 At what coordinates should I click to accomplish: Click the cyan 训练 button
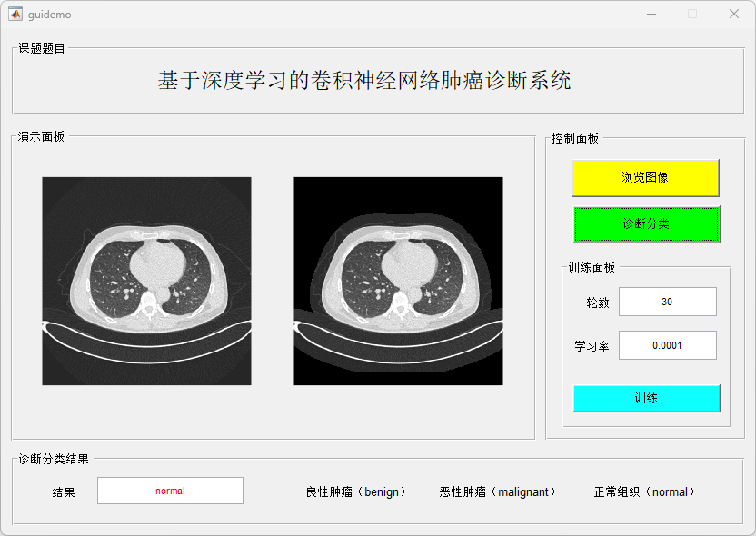point(646,398)
